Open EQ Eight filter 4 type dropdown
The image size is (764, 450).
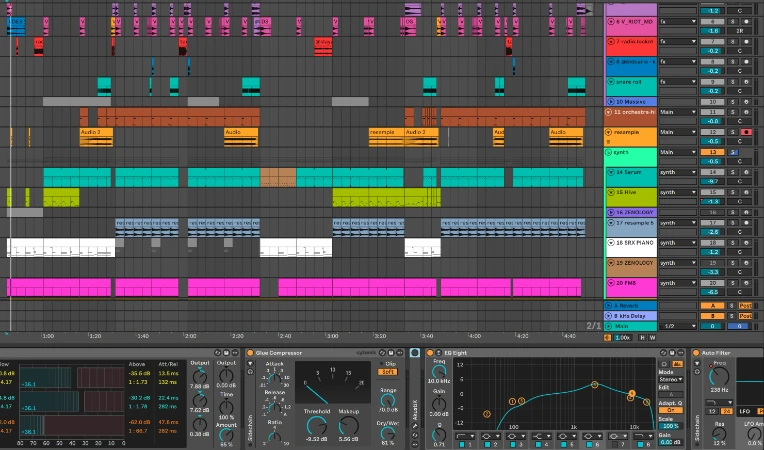point(541,436)
